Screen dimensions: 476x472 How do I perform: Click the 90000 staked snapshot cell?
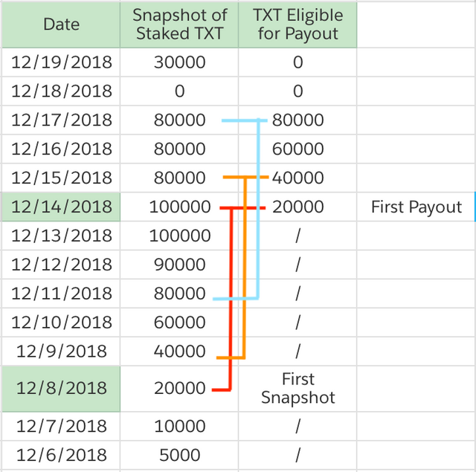[179, 265]
